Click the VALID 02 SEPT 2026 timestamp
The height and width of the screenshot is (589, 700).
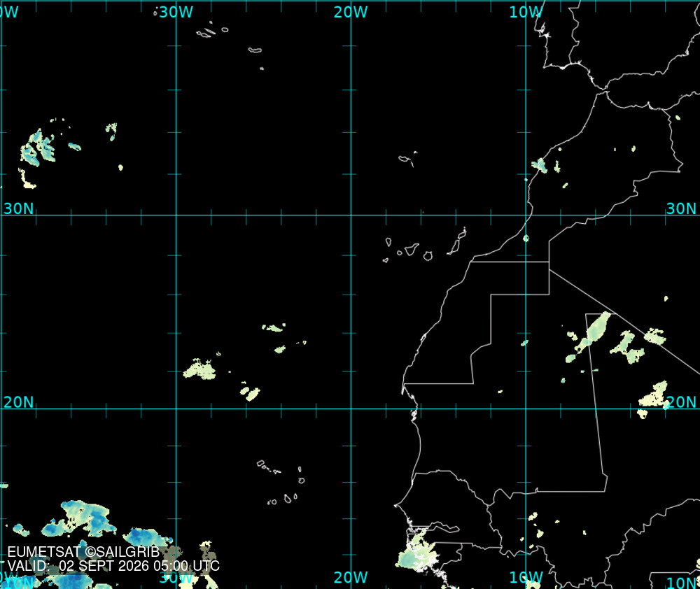pos(113,566)
